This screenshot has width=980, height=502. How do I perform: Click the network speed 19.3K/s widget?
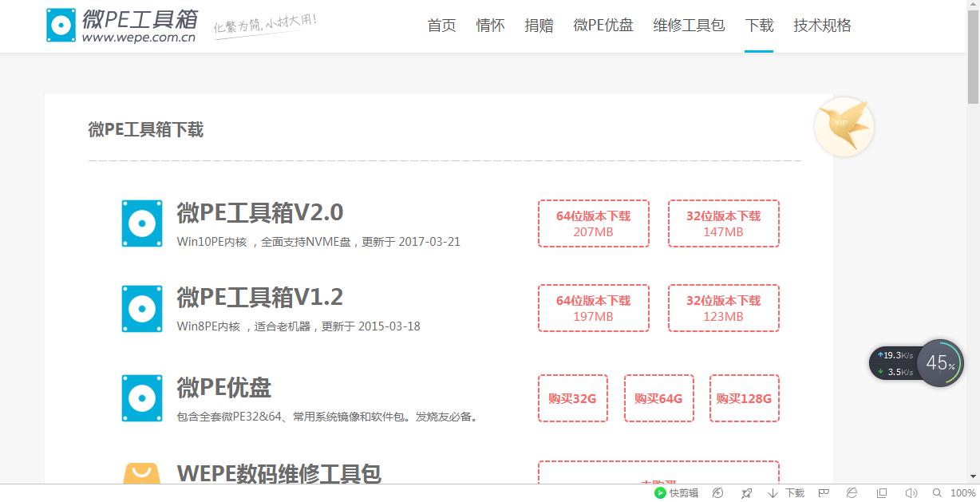(x=894, y=363)
